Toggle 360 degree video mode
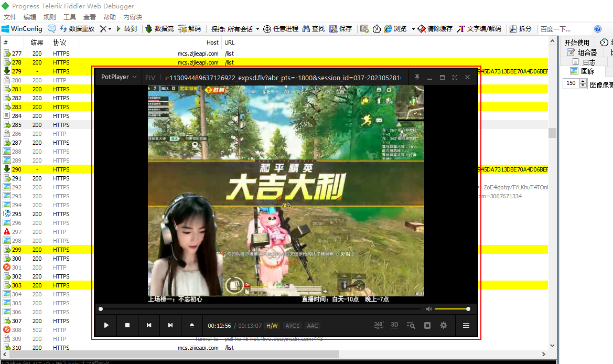Viewport: 613px width, 364px height. click(379, 325)
